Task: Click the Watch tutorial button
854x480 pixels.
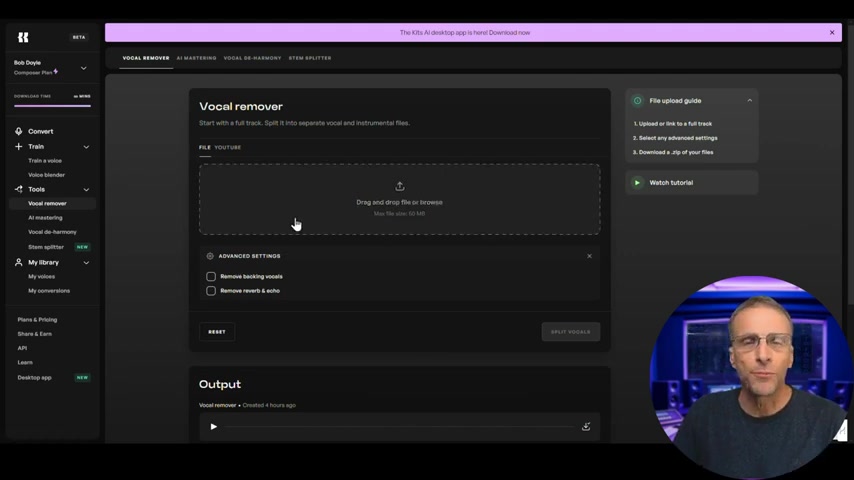Action: click(692, 183)
